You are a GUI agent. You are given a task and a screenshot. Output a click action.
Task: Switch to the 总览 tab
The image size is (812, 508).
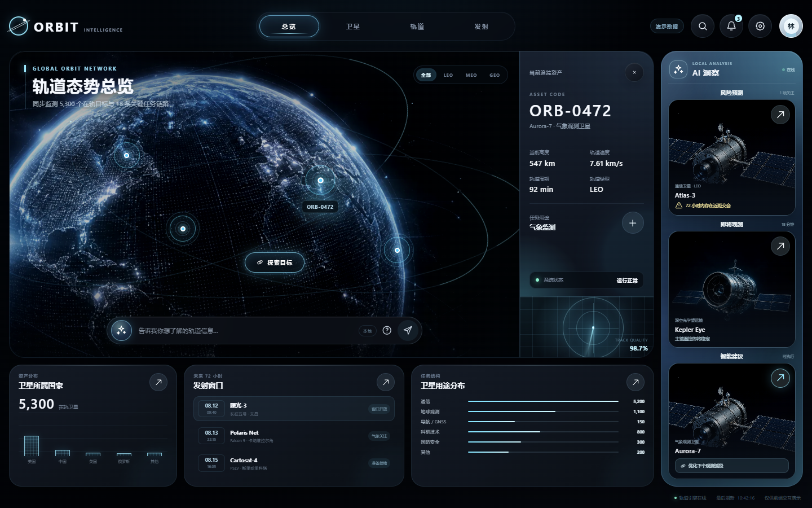[289, 27]
